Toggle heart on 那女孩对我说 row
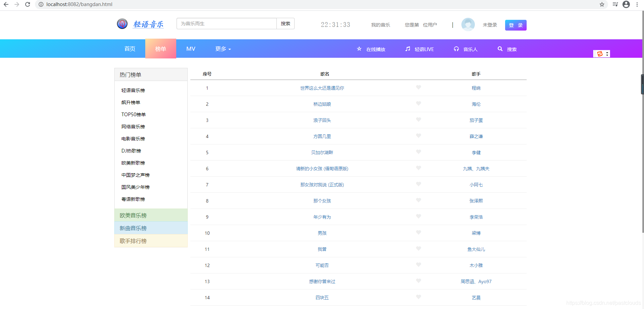This screenshot has height=309, width=644. [418, 184]
